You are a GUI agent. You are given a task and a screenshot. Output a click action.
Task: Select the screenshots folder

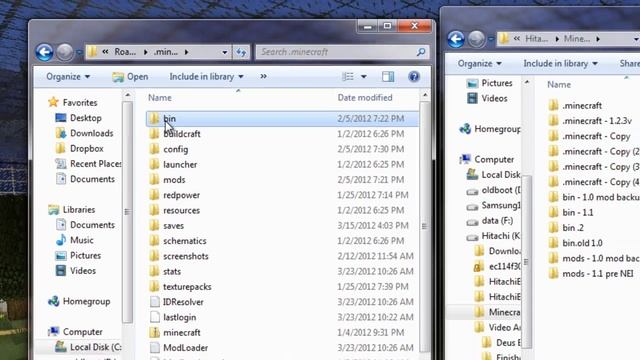point(282,256)
